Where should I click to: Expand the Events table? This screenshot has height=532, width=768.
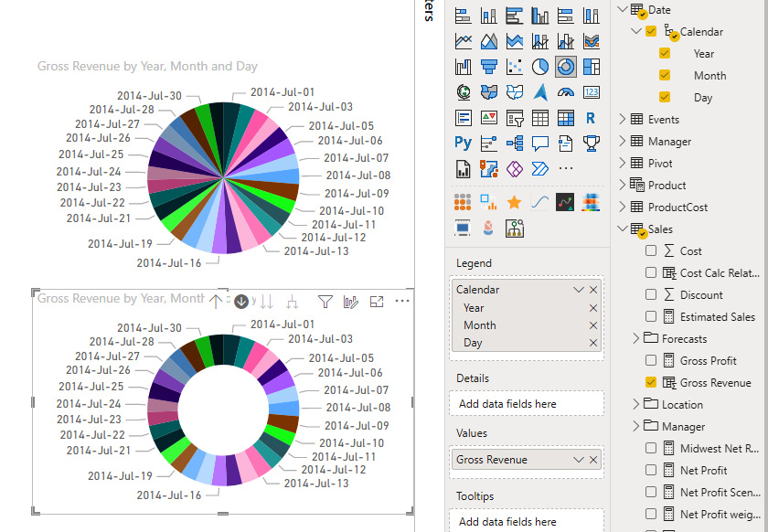click(x=624, y=119)
